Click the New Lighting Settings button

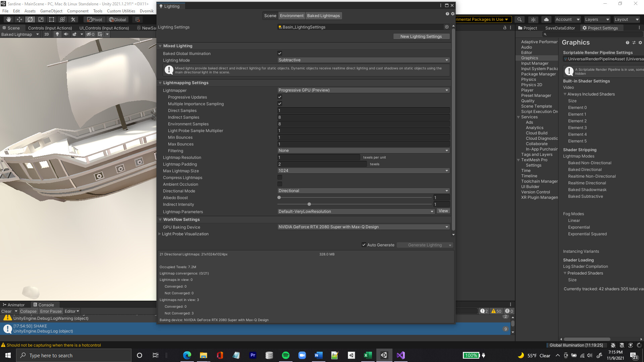coord(421,36)
